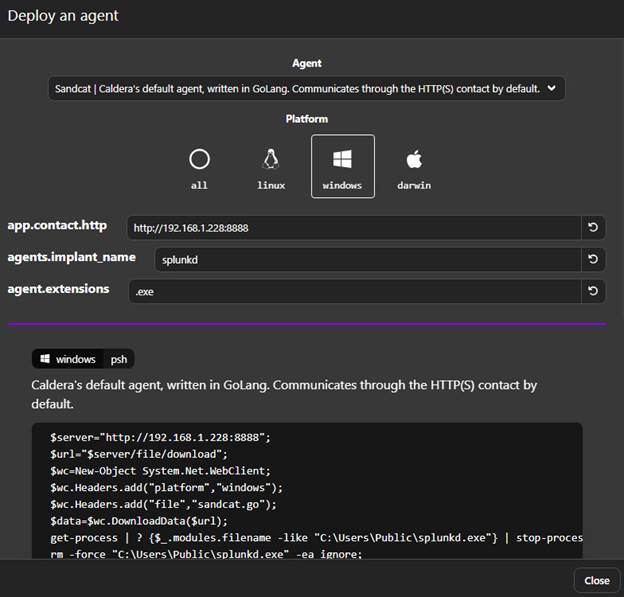Click the 'rm -force' command line
Viewport: 624px width, 597px height.
click(206, 554)
